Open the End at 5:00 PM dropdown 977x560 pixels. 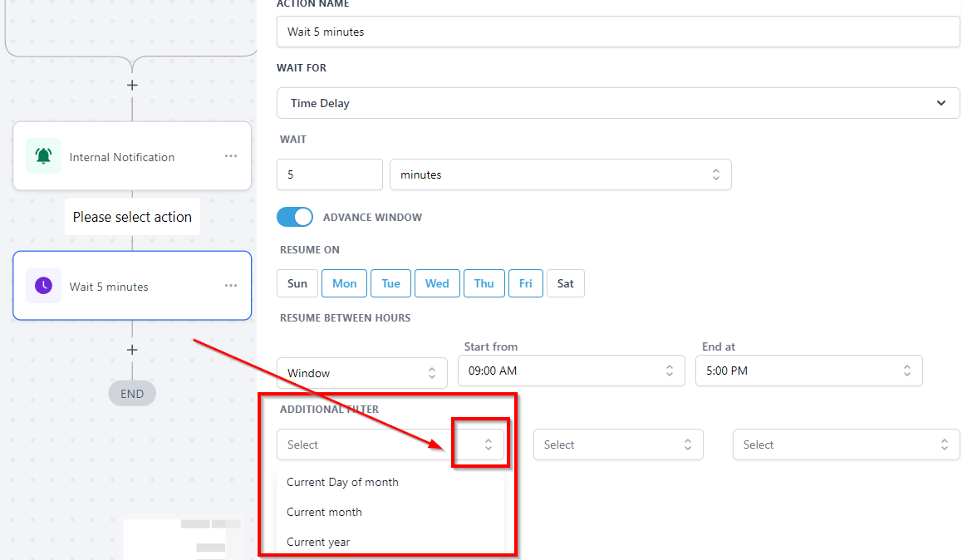(809, 371)
